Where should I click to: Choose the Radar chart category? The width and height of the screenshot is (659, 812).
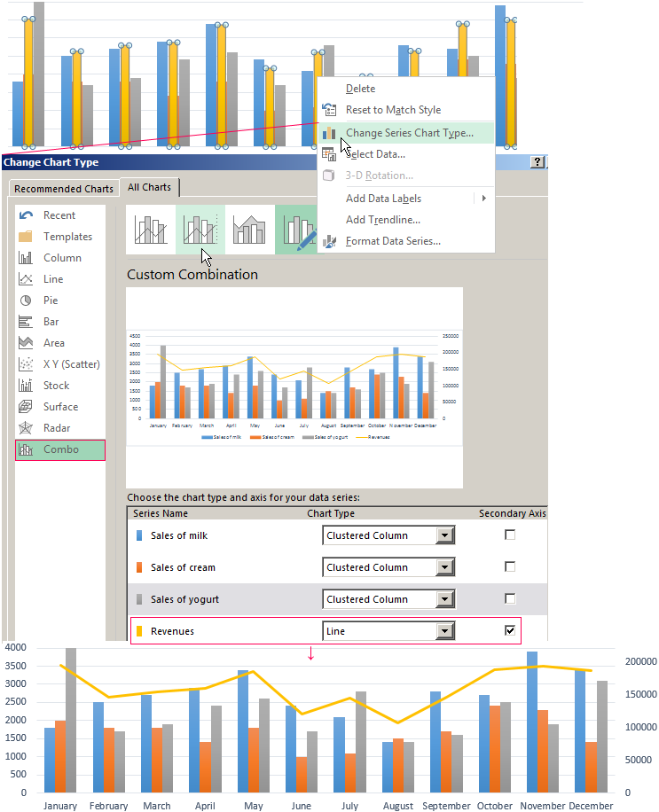pyautogui.click(x=58, y=428)
